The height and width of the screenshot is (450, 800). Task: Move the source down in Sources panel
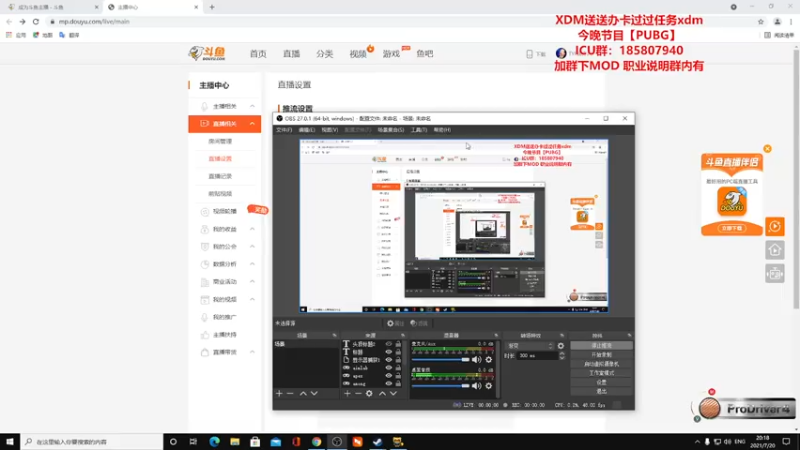393,393
